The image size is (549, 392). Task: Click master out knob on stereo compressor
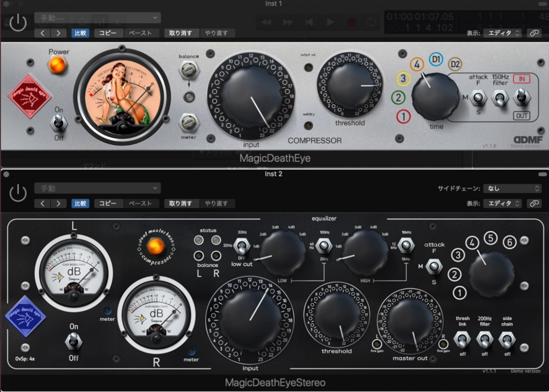(x=410, y=322)
